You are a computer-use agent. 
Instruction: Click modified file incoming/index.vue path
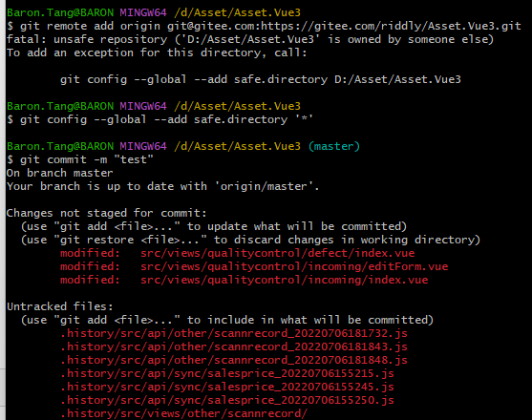(285, 280)
